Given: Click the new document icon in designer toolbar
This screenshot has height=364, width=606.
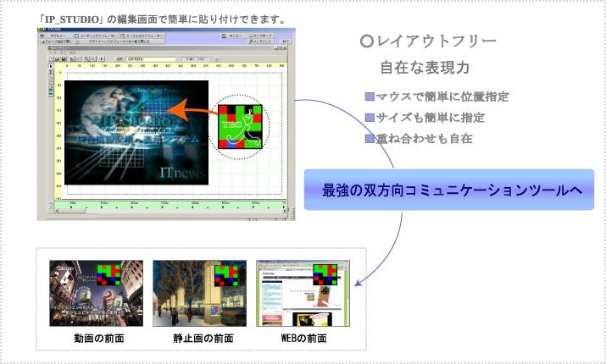Looking at the screenshot, I should [51, 59].
